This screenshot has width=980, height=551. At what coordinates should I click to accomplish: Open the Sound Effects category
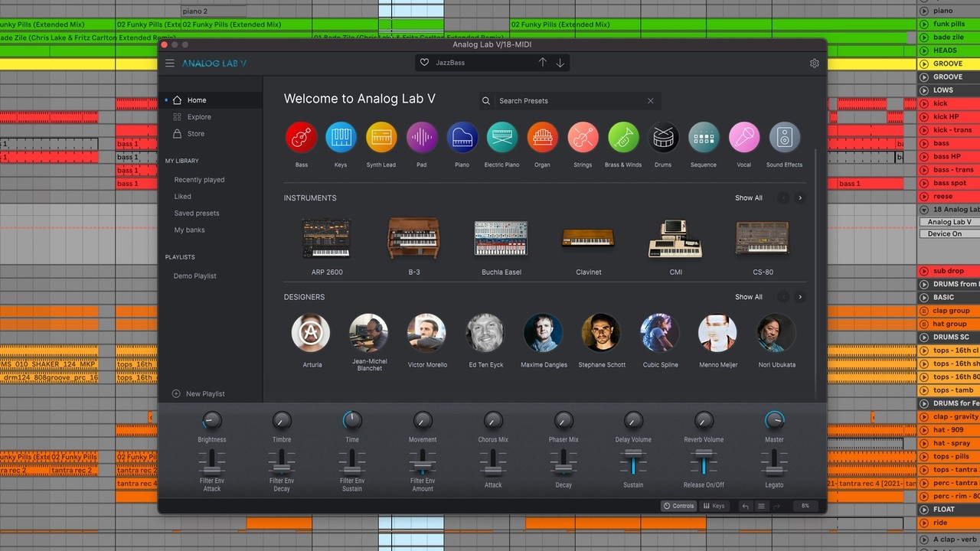pos(784,138)
